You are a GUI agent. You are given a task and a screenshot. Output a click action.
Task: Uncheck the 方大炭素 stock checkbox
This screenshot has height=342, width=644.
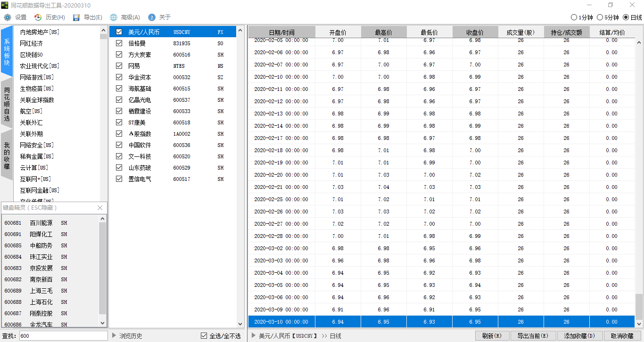(x=119, y=55)
